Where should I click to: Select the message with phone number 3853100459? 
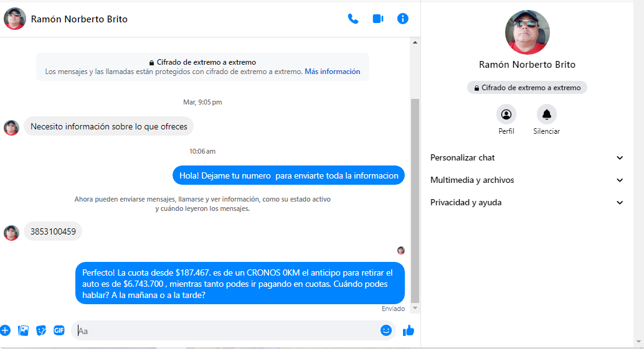click(x=53, y=231)
